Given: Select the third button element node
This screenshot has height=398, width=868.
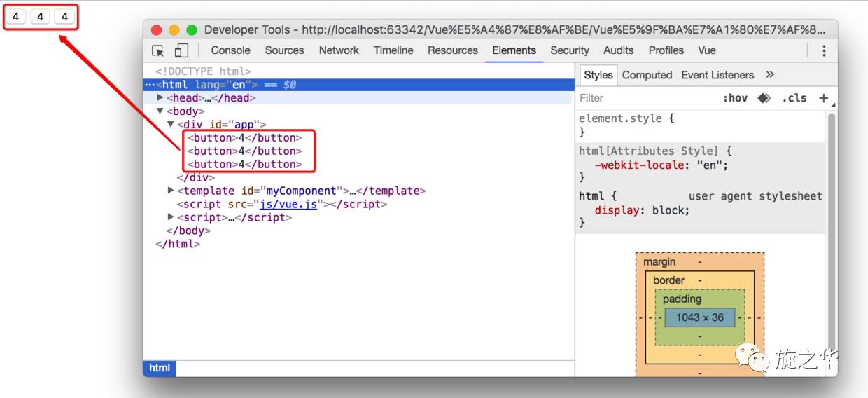Looking at the screenshot, I should pyautogui.click(x=245, y=165).
